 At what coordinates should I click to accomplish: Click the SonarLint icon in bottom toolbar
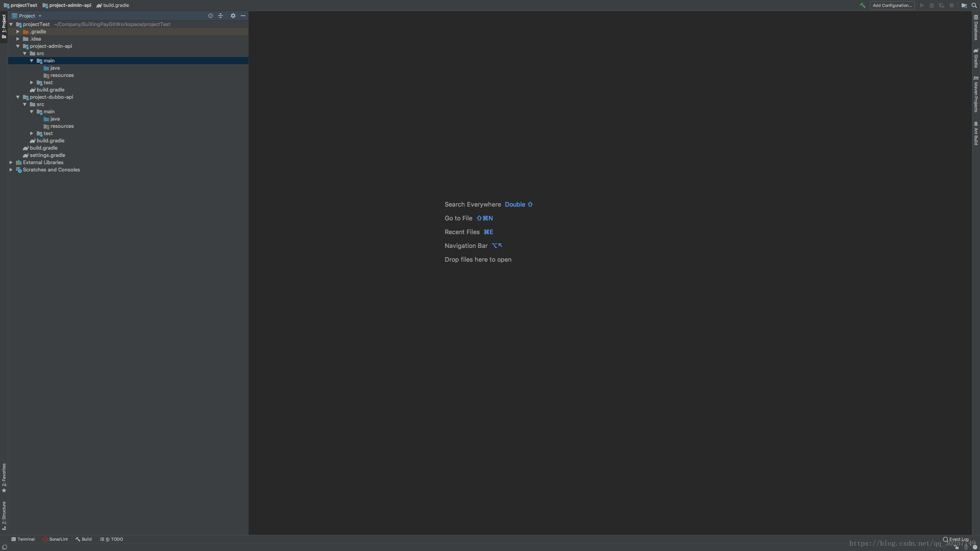pos(55,539)
